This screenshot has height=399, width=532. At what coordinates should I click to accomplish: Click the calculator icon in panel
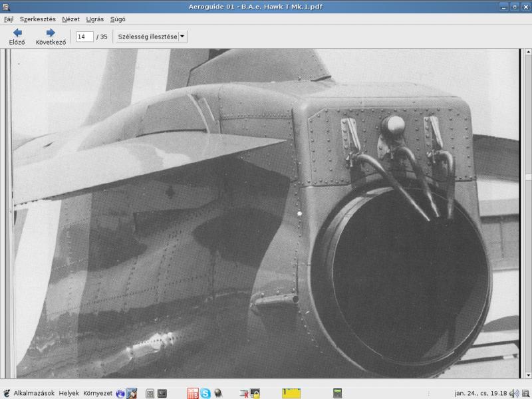337,393
